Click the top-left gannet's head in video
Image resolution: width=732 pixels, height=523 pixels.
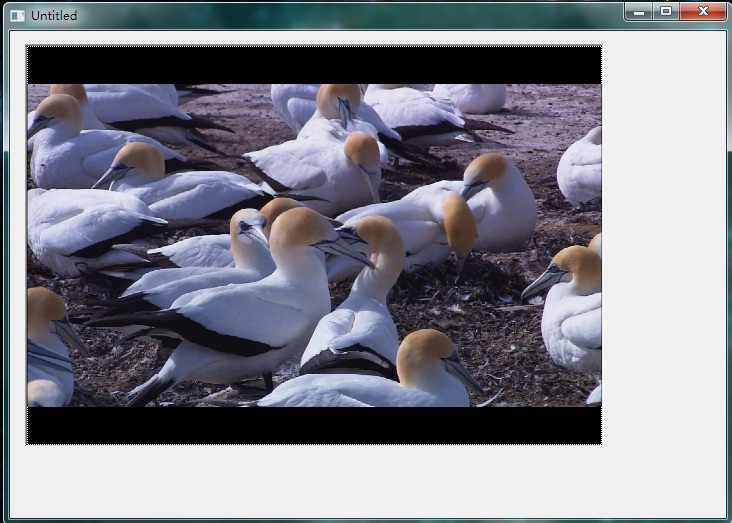coord(60,108)
